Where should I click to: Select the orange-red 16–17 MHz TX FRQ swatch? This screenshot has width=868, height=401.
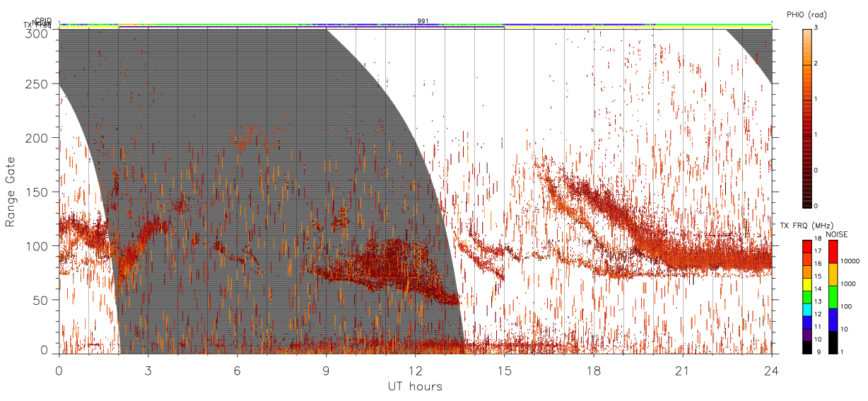(807, 259)
